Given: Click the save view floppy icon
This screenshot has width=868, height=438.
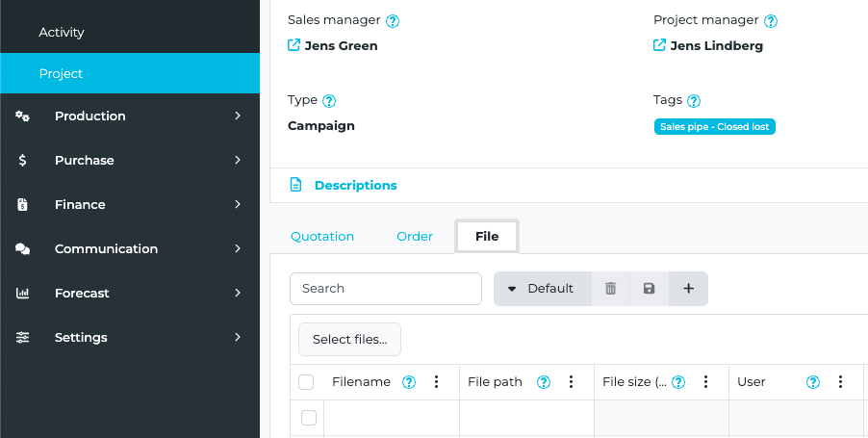Looking at the screenshot, I should [649, 289].
